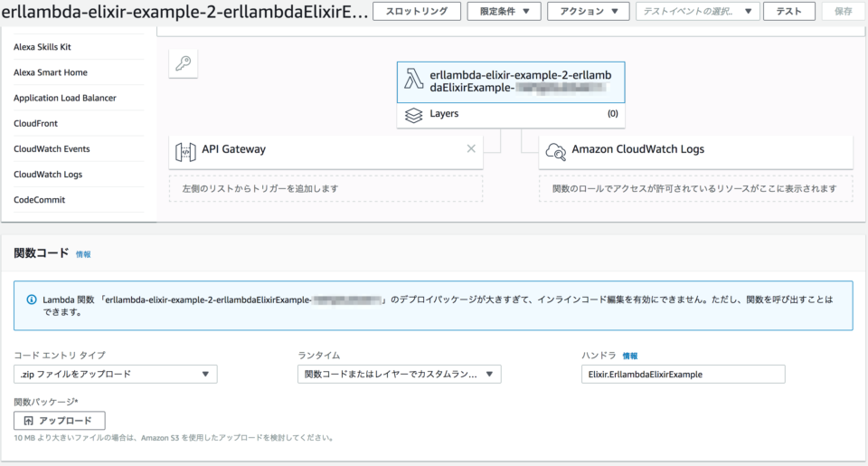868x466 pixels.
Task: Add Alexa Skills Kit trigger
Action: (44, 47)
